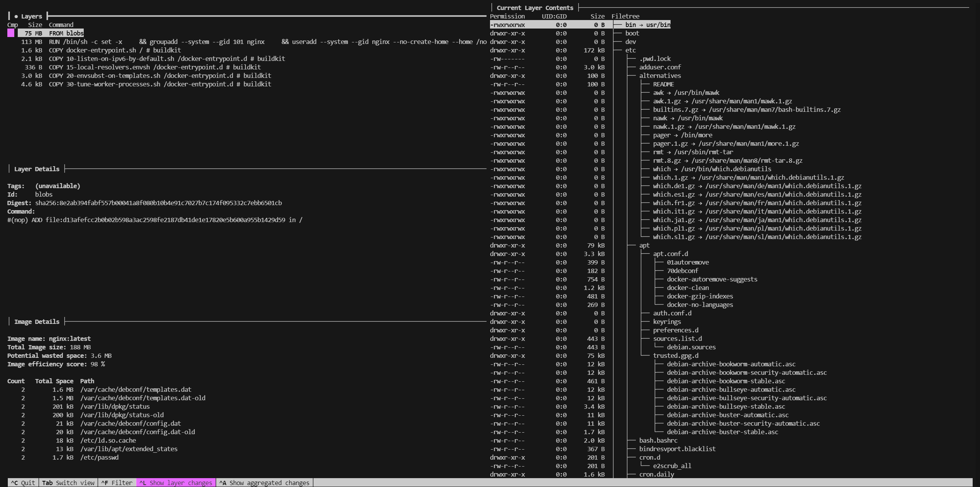This screenshot has height=487, width=980.
Task: Select the trusted.gpg.d folder
Action: (x=675, y=356)
